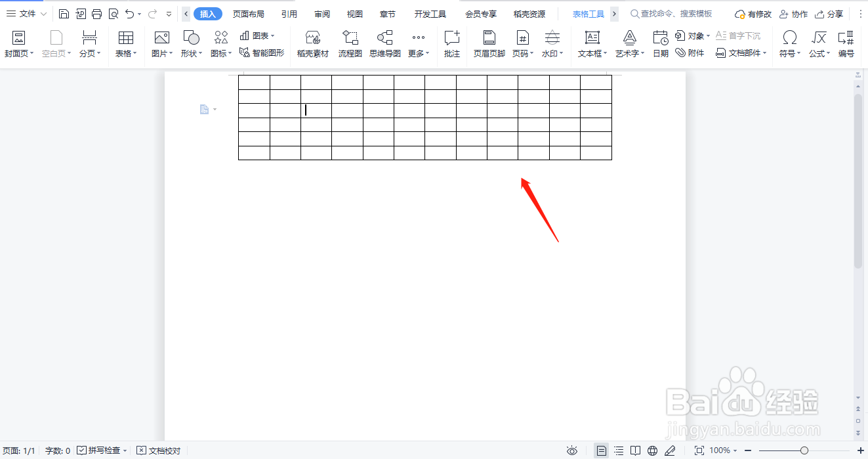Insert a cover page (封面页)

pyautogui.click(x=19, y=44)
